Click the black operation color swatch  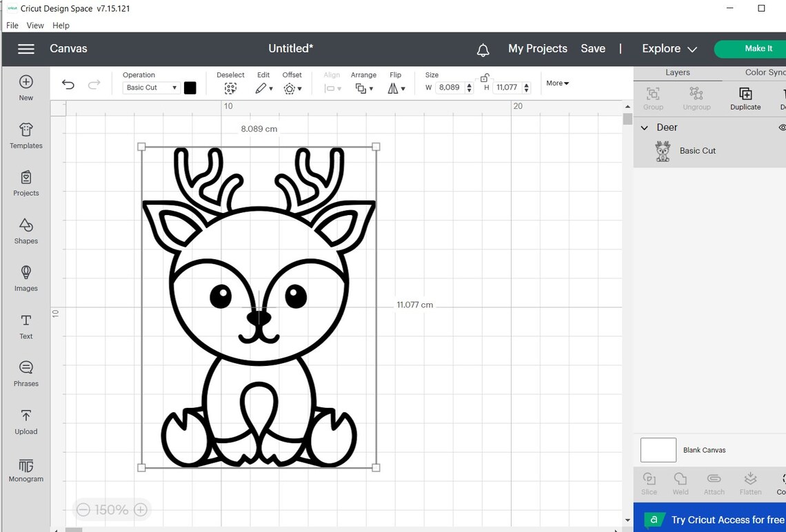tap(190, 88)
